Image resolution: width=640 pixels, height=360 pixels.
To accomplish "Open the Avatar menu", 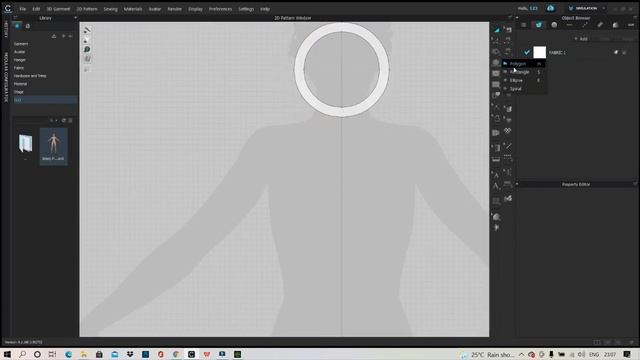I will [x=155, y=9].
